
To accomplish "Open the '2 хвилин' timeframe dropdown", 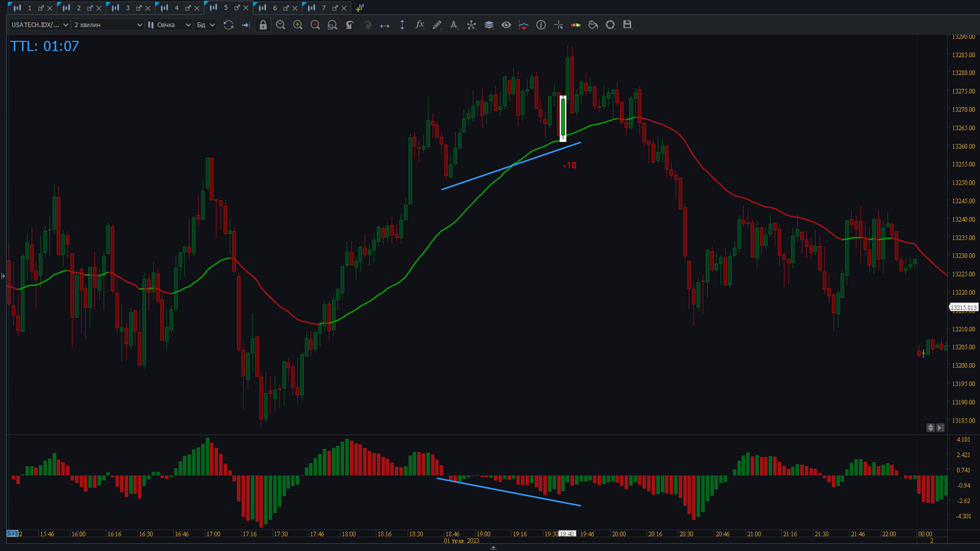I will [x=108, y=25].
